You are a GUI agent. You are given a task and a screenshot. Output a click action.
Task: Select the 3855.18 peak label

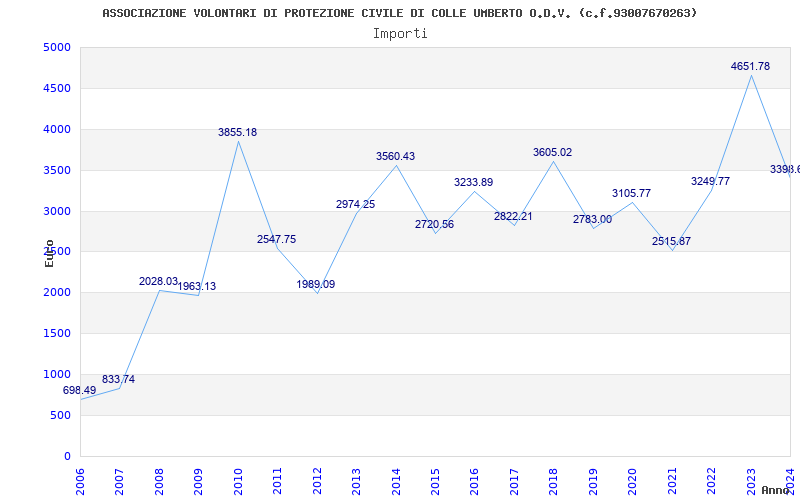(x=237, y=132)
